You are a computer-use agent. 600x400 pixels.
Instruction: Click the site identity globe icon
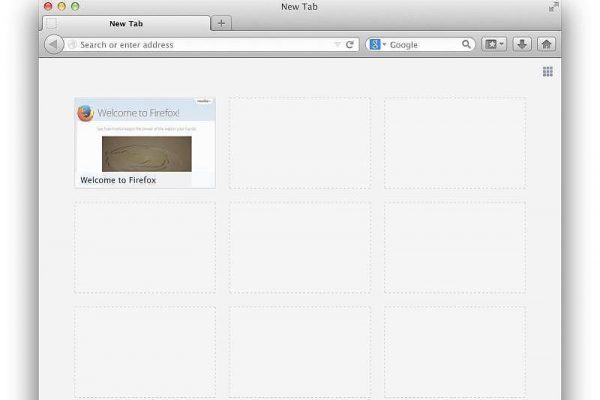pyautogui.click(x=72, y=45)
